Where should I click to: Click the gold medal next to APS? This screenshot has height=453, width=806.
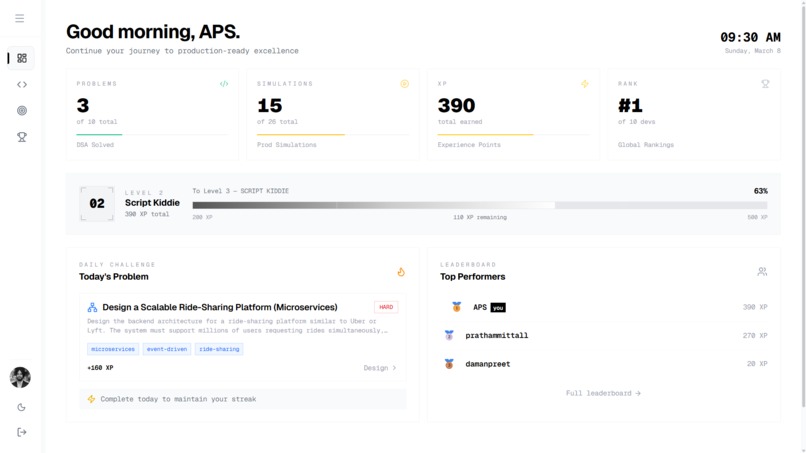[456, 307]
